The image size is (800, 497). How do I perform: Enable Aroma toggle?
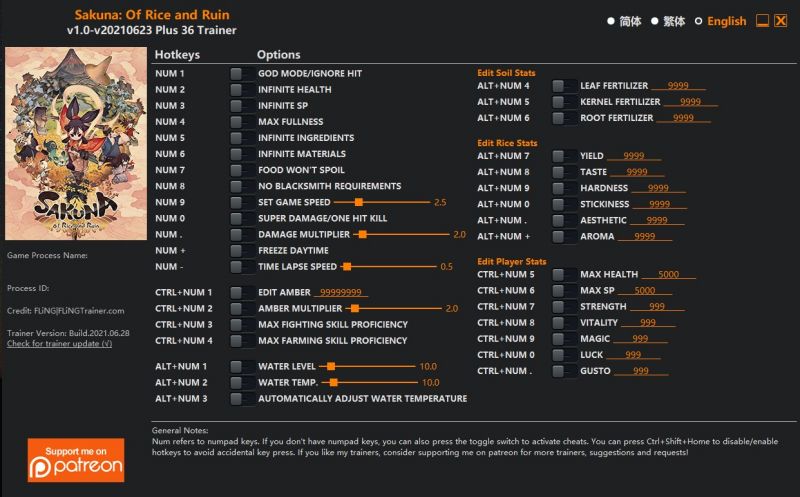564,237
